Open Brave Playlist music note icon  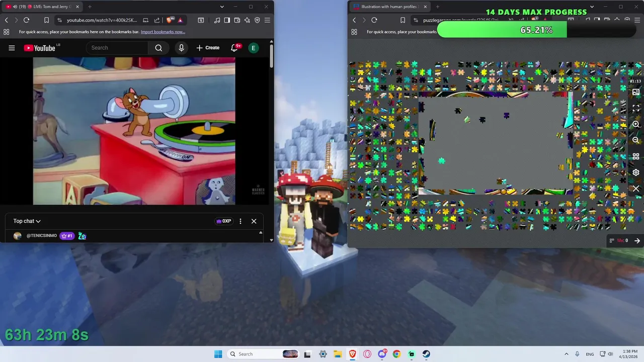click(x=217, y=20)
